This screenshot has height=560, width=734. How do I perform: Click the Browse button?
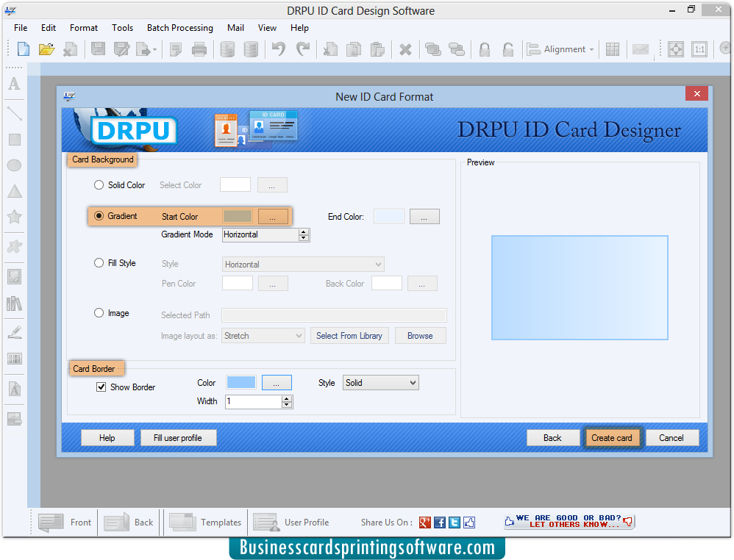420,336
